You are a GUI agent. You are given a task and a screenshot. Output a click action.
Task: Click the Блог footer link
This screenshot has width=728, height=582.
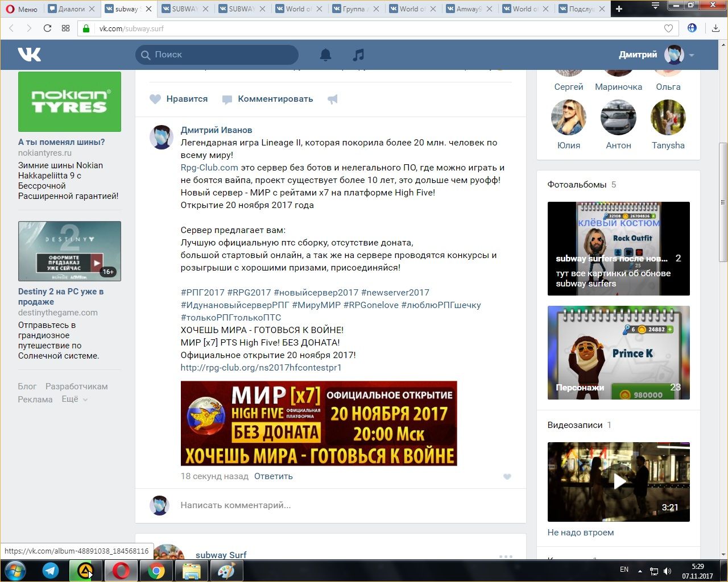[27, 386]
